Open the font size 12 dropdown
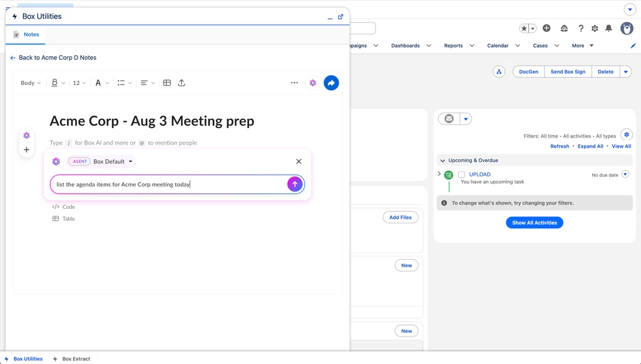 [x=79, y=83]
